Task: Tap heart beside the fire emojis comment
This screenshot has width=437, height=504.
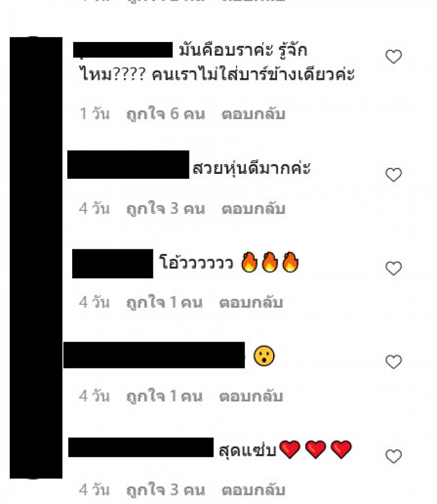Action: click(394, 268)
